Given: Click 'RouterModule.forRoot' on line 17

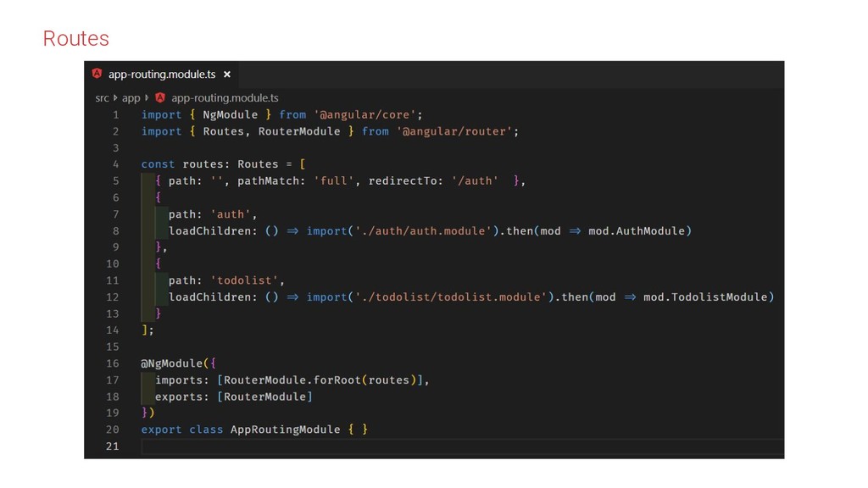Looking at the screenshot, I should point(292,380).
